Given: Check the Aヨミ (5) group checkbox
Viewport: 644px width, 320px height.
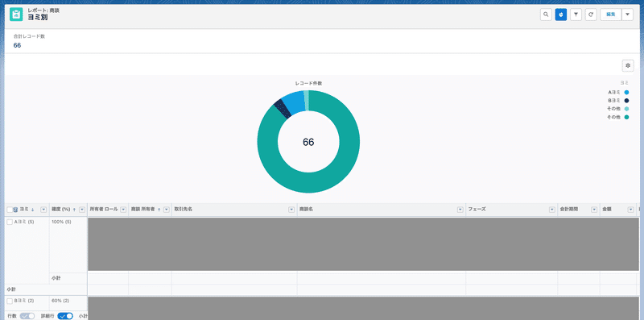Looking at the screenshot, I should tap(10, 222).
